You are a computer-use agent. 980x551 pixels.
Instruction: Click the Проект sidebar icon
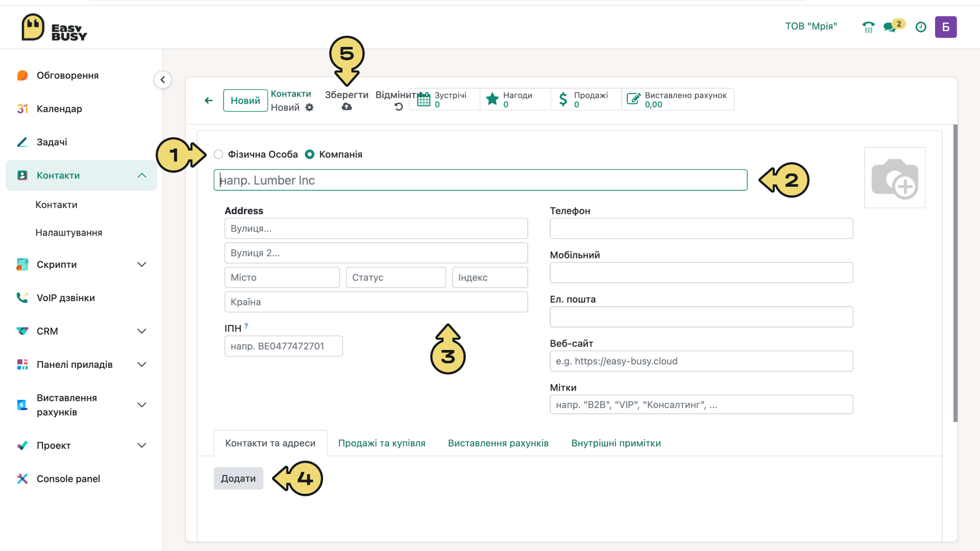(22, 445)
